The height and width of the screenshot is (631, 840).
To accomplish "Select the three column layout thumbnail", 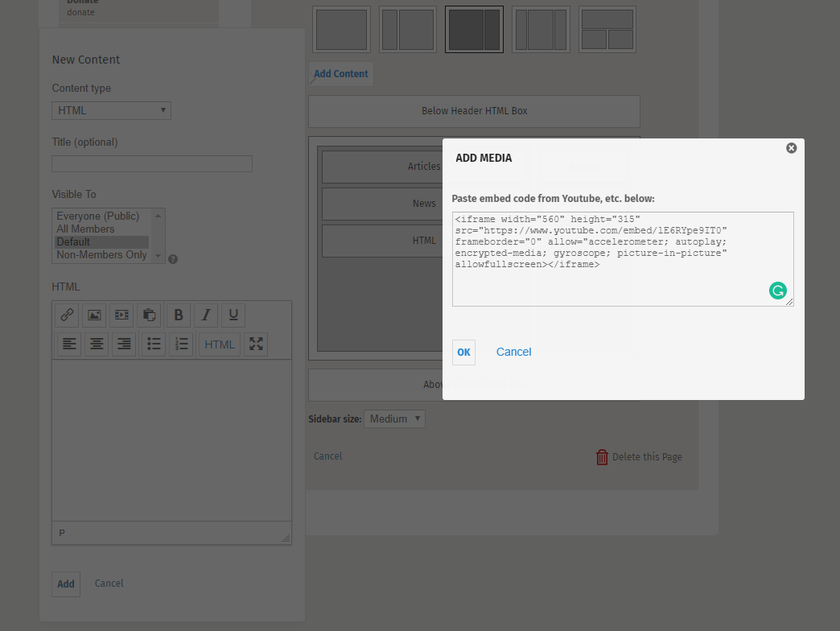I will (x=541, y=30).
